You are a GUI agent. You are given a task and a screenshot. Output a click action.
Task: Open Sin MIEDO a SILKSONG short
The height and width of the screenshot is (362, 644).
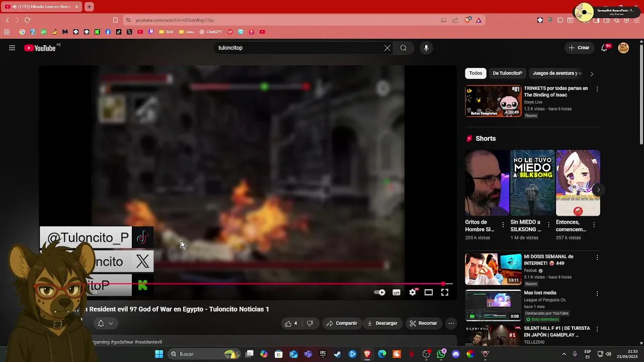pos(532,183)
